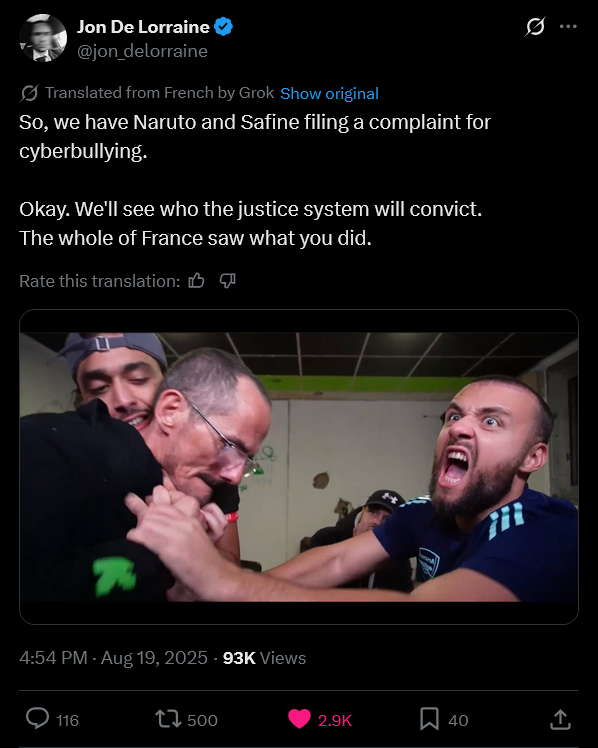Rate the translation with thumbs up

pos(196,281)
